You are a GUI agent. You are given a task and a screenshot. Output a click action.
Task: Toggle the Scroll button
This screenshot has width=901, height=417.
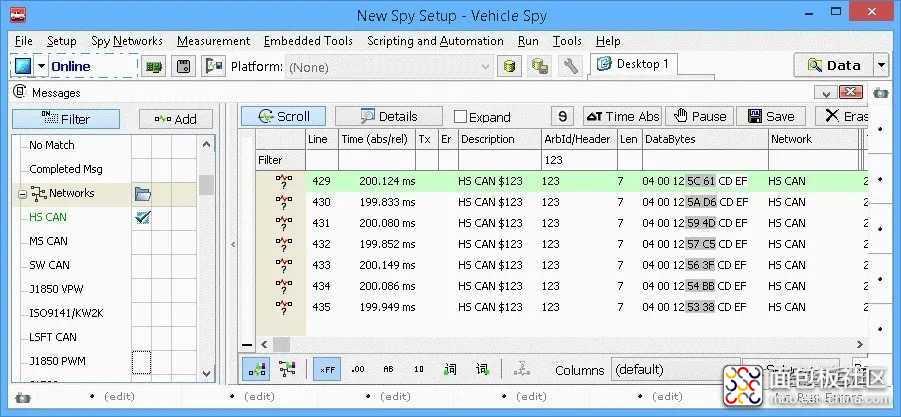(x=283, y=117)
